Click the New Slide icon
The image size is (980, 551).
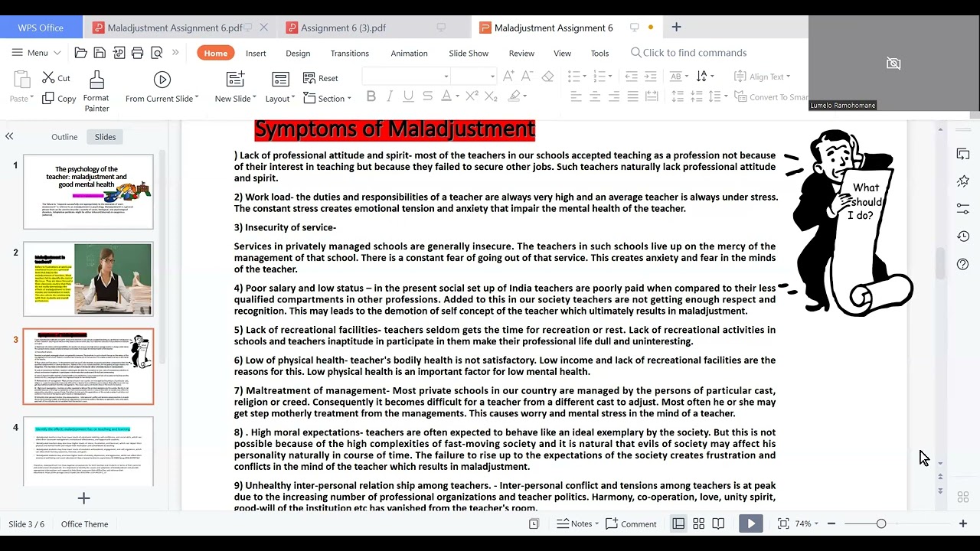tap(235, 79)
